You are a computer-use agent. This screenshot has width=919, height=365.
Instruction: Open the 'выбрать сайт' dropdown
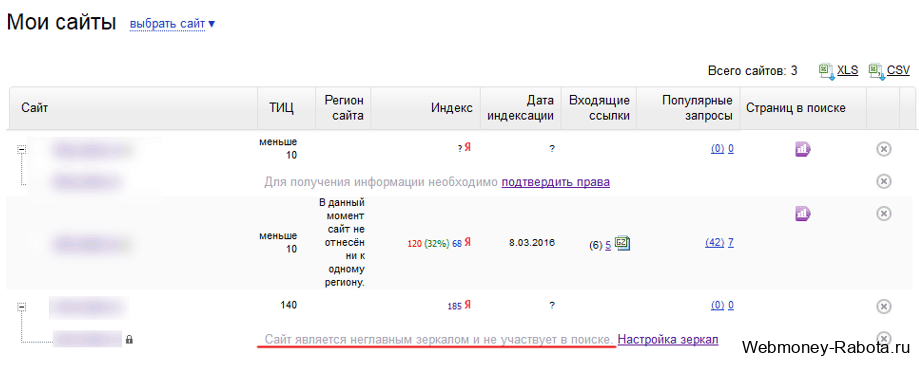[172, 24]
